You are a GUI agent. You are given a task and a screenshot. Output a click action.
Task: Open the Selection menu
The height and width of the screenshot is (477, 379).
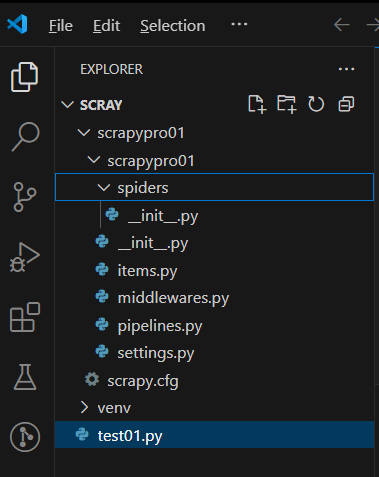tap(173, 26)
